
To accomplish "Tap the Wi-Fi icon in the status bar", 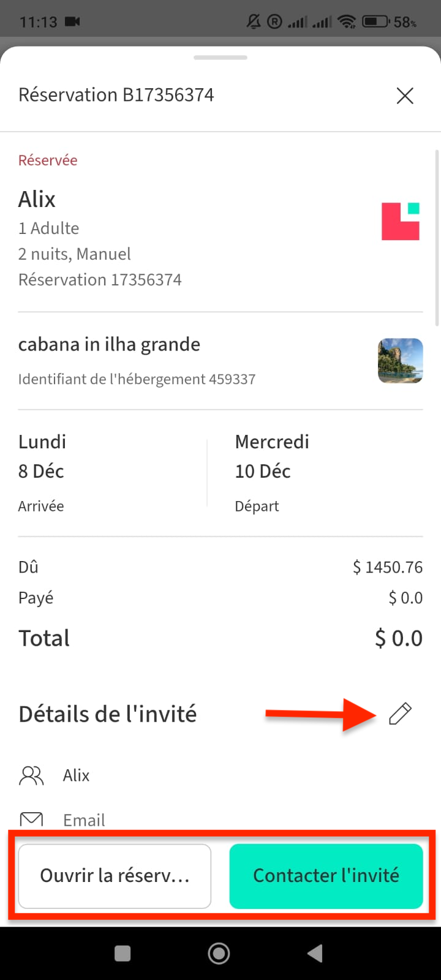I will 347,22.
